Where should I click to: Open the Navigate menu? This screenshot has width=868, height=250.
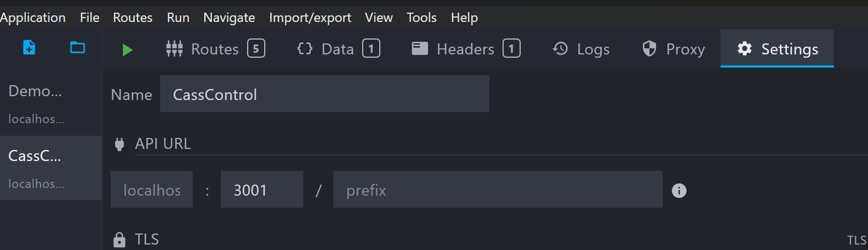pos(229,18)
